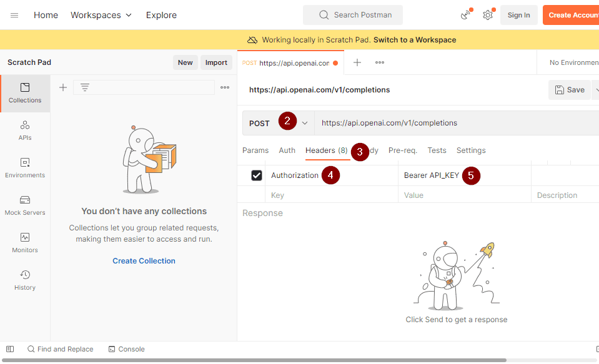Open the hamburger menu icon
Viewport: 599px width, 364px height.
click(14, 15)
